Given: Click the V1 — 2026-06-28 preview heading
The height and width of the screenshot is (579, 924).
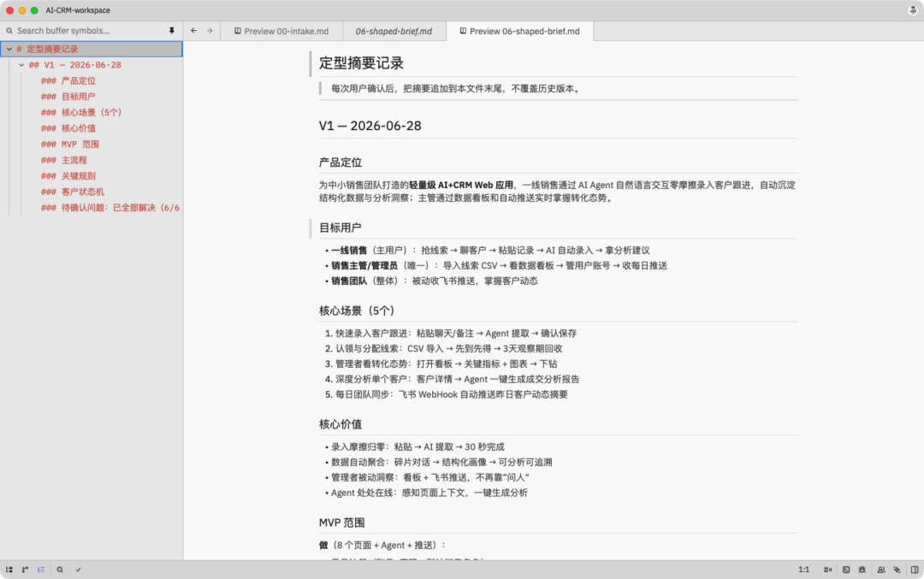Looking at the screenshot, I should click(x=370, y=126).
